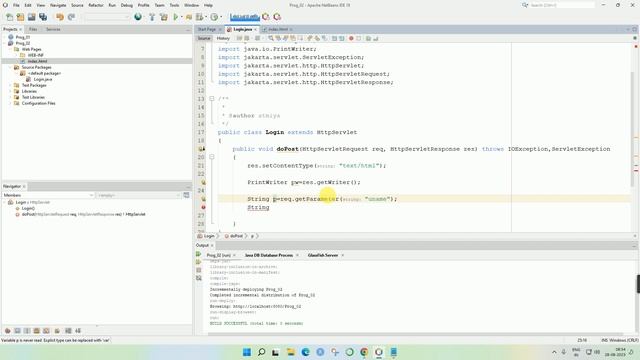
Task: Toggle the last Navigator bottom sort icon
Action: (78, 331)
